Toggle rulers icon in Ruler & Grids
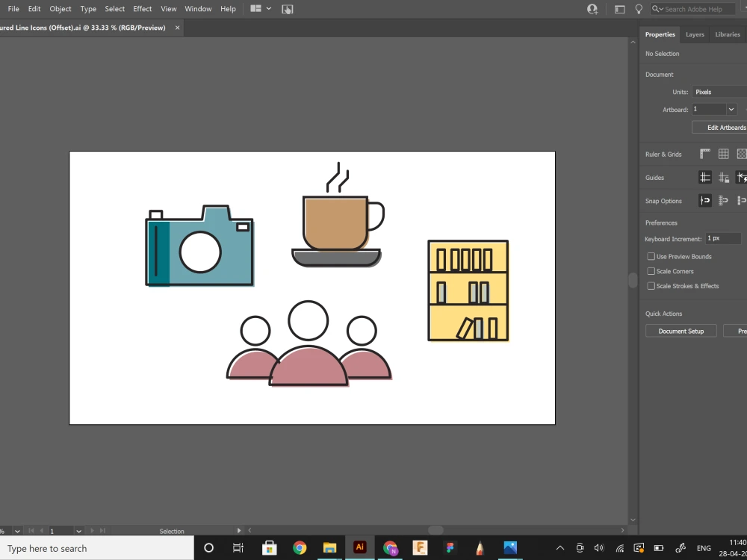The width and height of the screenshot is (747, 560). pos(705,154)
